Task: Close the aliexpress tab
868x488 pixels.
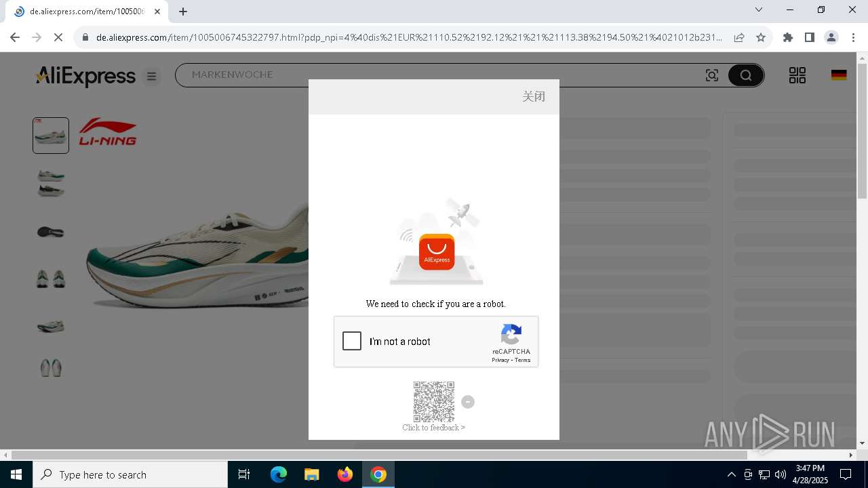Action: [x=157, y=12]
